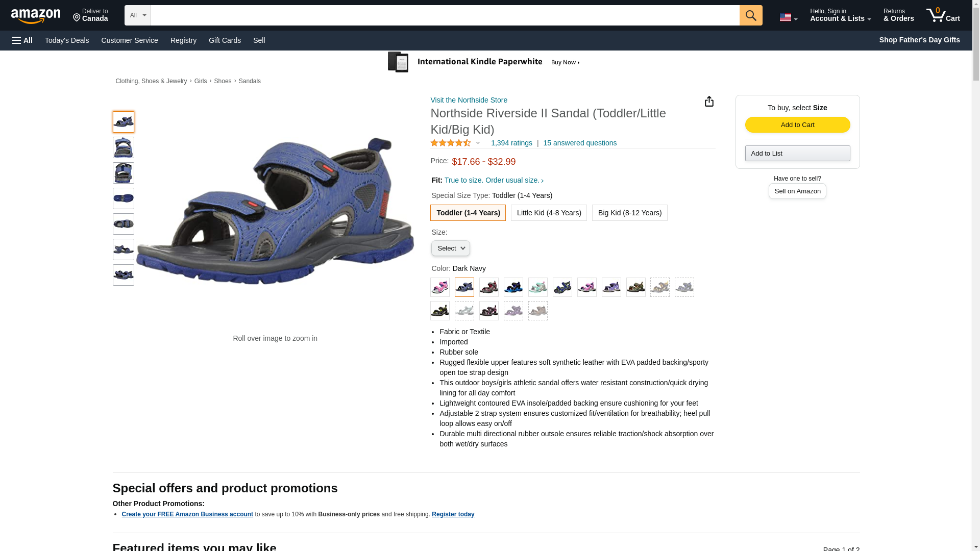Open the All hamburger menu
The width and height of the screenshot is (980, 551).
point(22,40)
